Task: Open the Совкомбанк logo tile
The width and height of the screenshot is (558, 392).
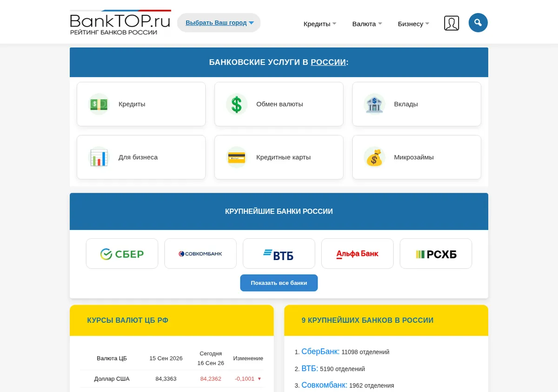Action: 200,254
